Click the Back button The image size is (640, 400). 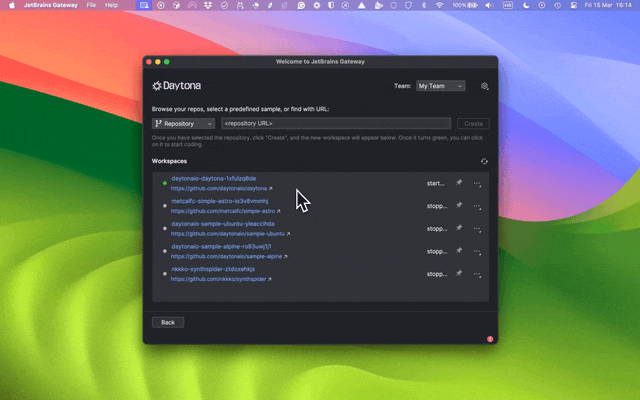click(168, 322)
